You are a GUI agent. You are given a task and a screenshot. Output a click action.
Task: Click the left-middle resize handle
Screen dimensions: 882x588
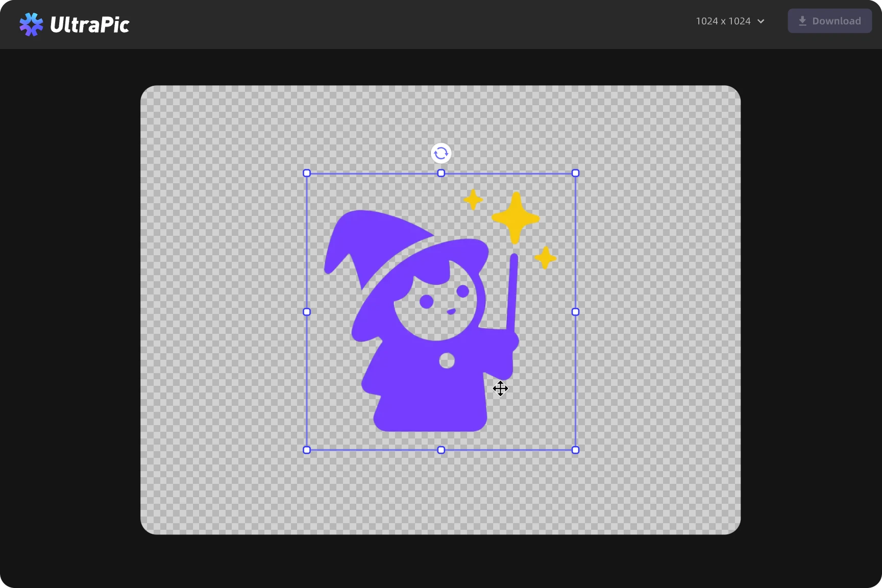pyautogui.click(x=307, y=312)
